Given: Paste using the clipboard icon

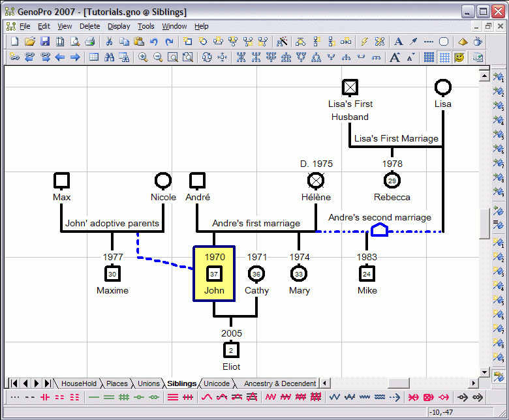Looking at the screenshot, I should (139, 42).
